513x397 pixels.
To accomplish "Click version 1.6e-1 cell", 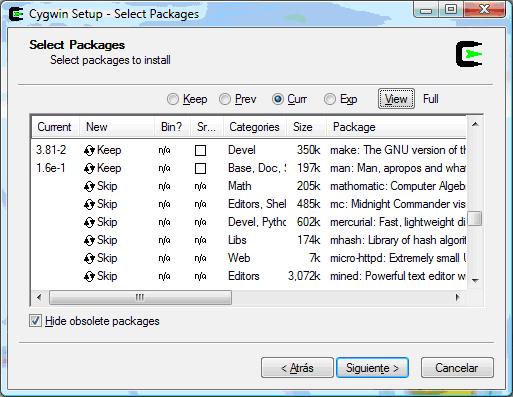I will coord(51,168).
